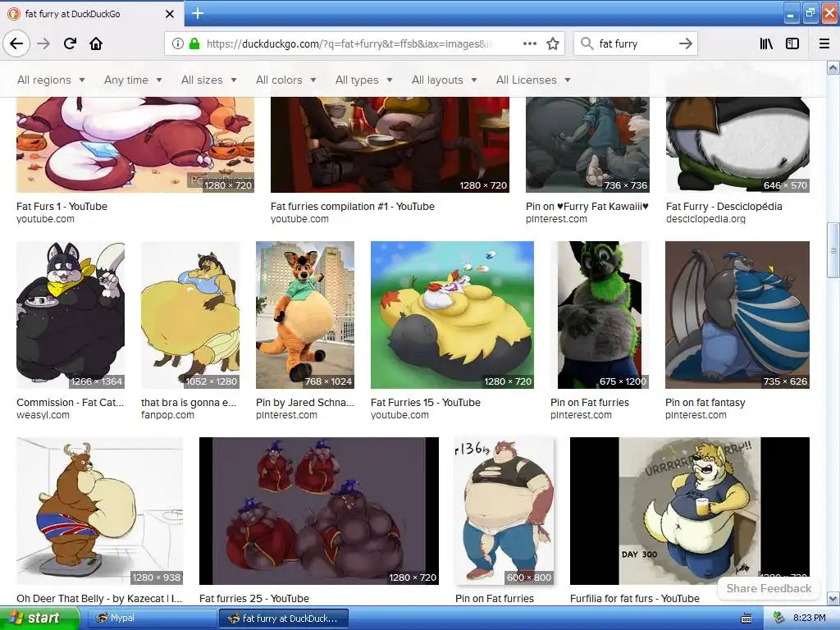Viewport: 840px width, 630px height.
Task: Open the Pin on Furry Fat Kawaiii title
Action: click(x=587, y=206)
